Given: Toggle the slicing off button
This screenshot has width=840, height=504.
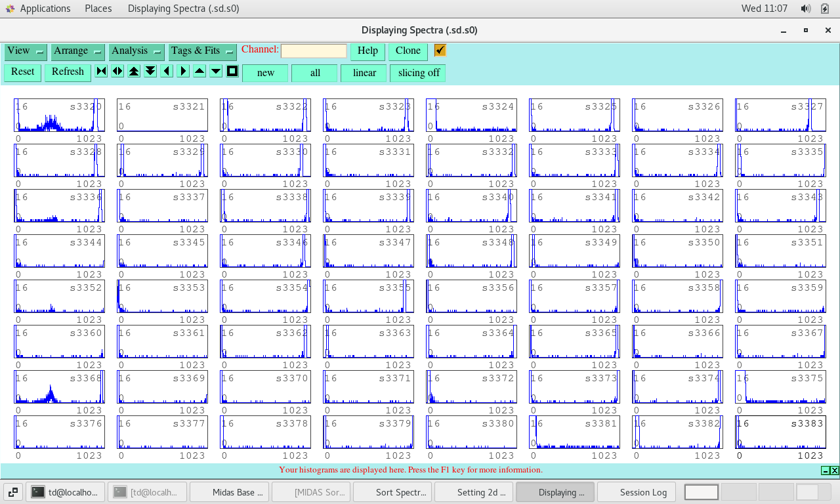Looking at the screenshot, I should click(418, 73).
